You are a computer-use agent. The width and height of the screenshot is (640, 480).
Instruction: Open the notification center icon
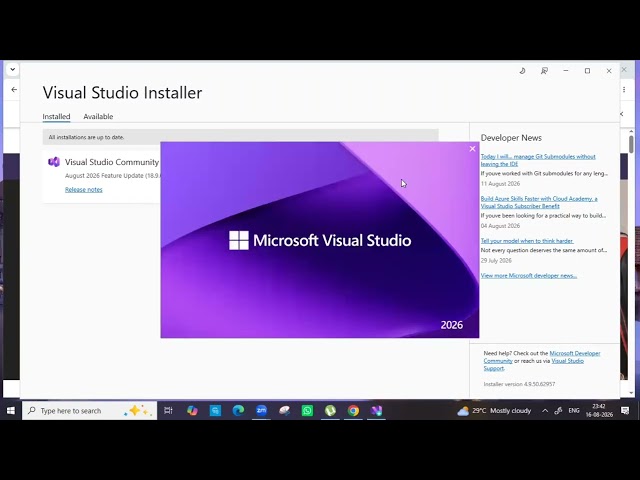point(625,411)
